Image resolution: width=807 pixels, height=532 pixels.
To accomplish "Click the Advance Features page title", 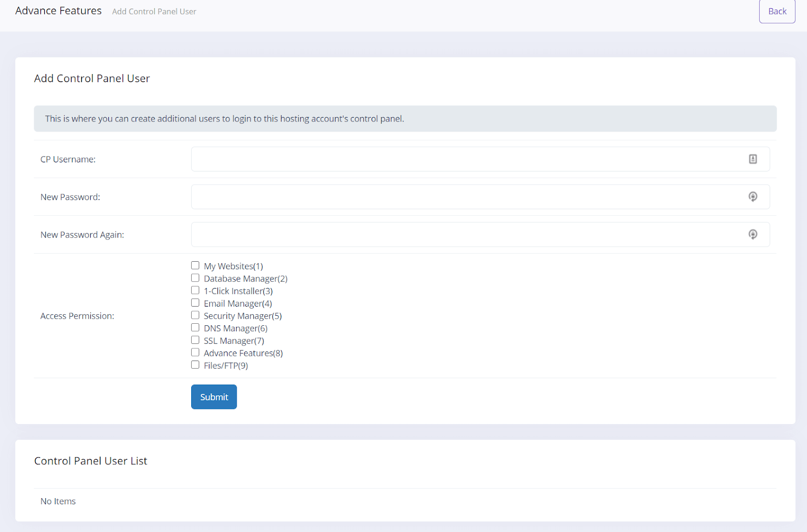I will [59, 11].
